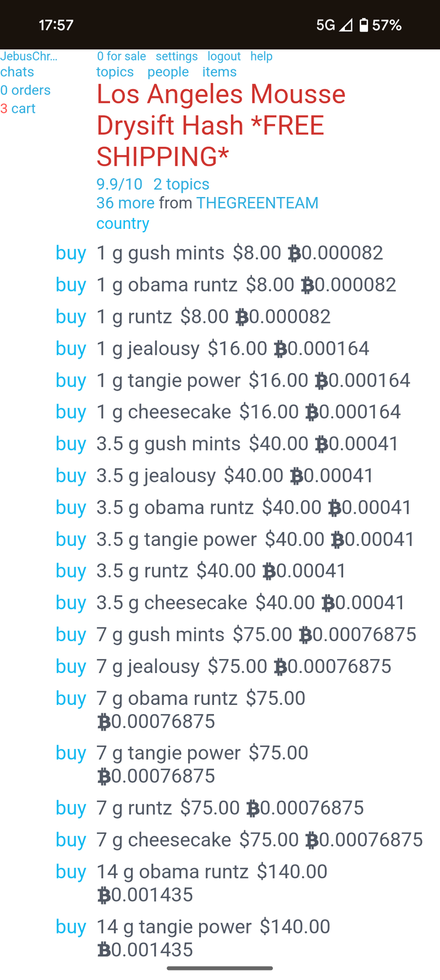The image size is (440, 980).
Task: Open settings
Action: (177, 56)
